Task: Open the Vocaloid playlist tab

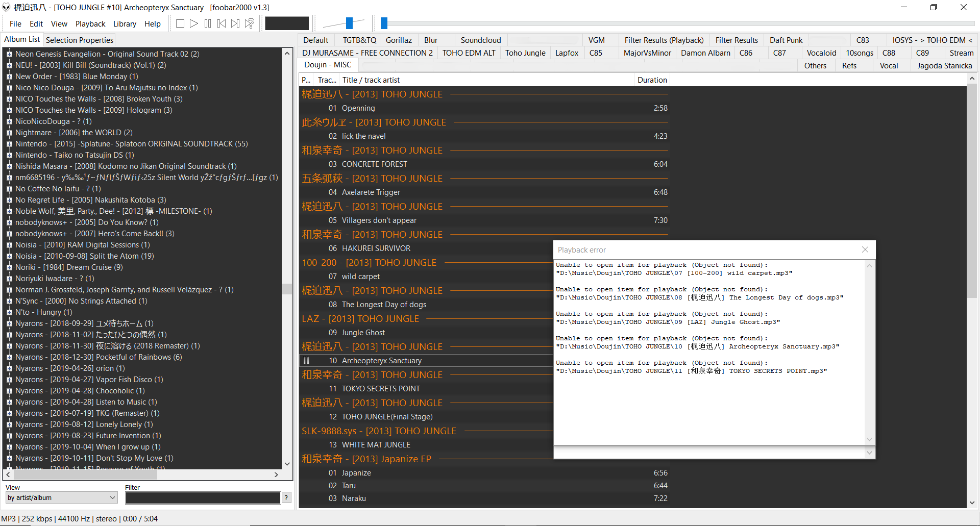Action: click(821, 53)
